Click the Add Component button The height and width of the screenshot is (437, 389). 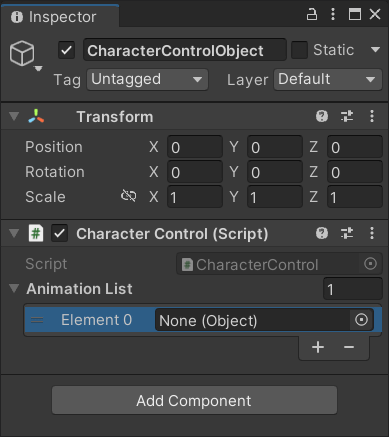click(x=194, y=400)
